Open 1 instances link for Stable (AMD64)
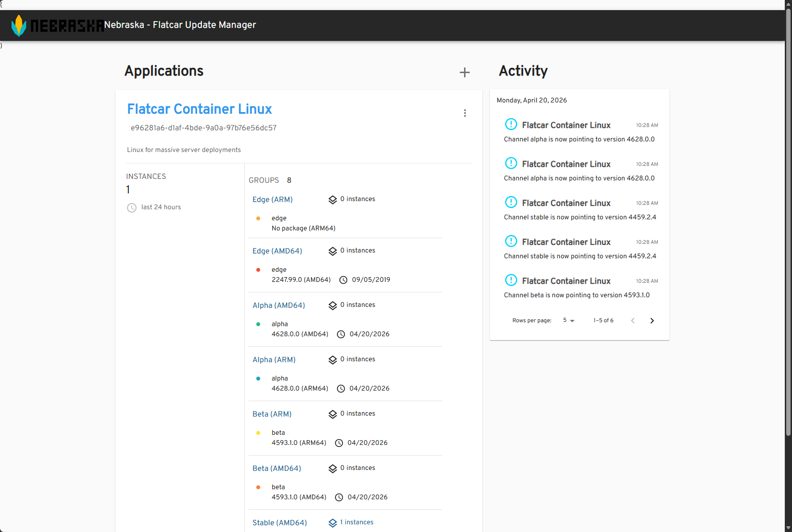792x532 pixels. [356, 522]
